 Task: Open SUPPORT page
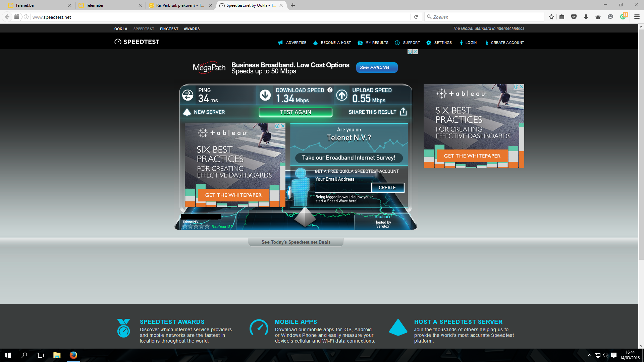(408, 43)
